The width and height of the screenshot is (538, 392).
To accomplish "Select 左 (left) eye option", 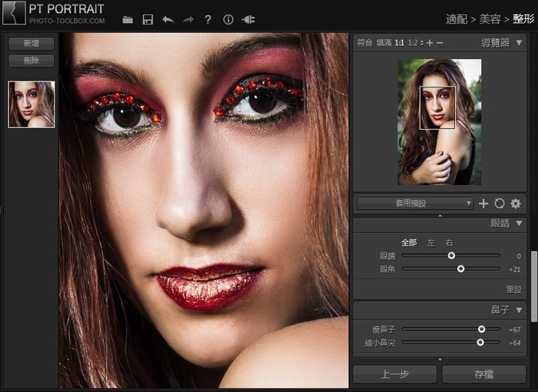I will [431, 243].
